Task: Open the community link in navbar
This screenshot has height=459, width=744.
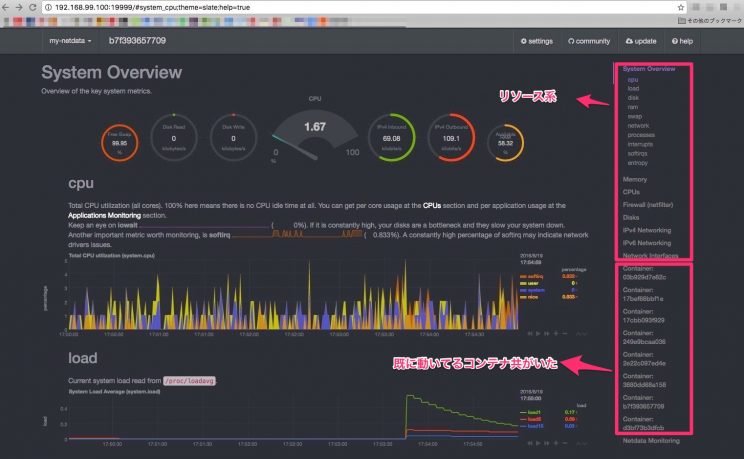Action: [x=589, y=41]
